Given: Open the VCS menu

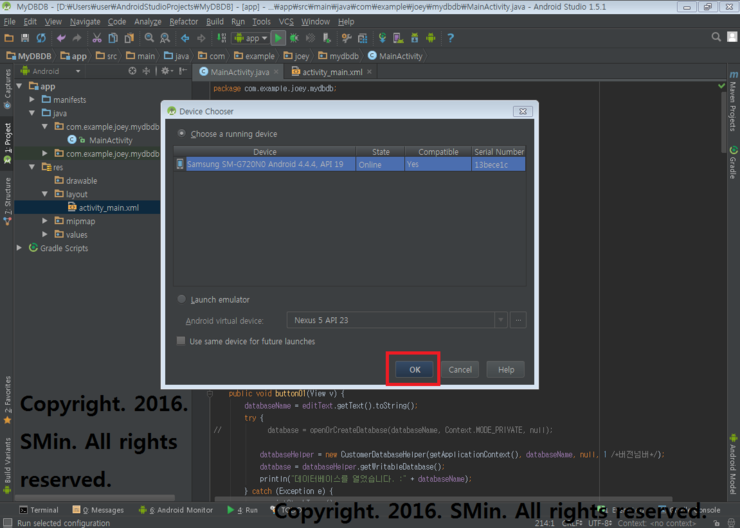Looking at the screenshot, I should [286, 22].
